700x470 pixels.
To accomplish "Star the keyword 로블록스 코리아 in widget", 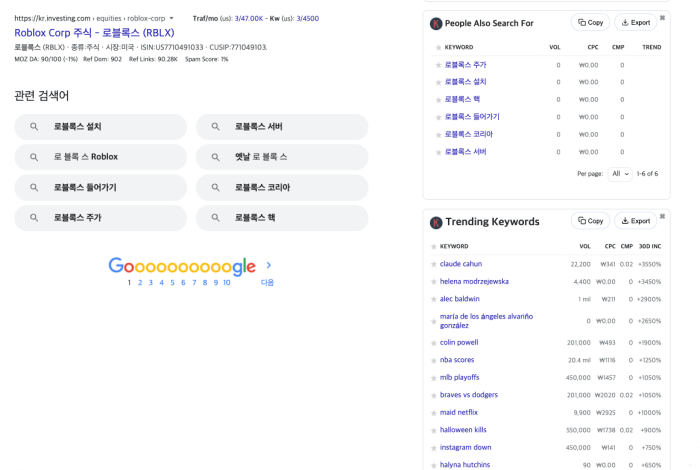I will coord(438,135).
